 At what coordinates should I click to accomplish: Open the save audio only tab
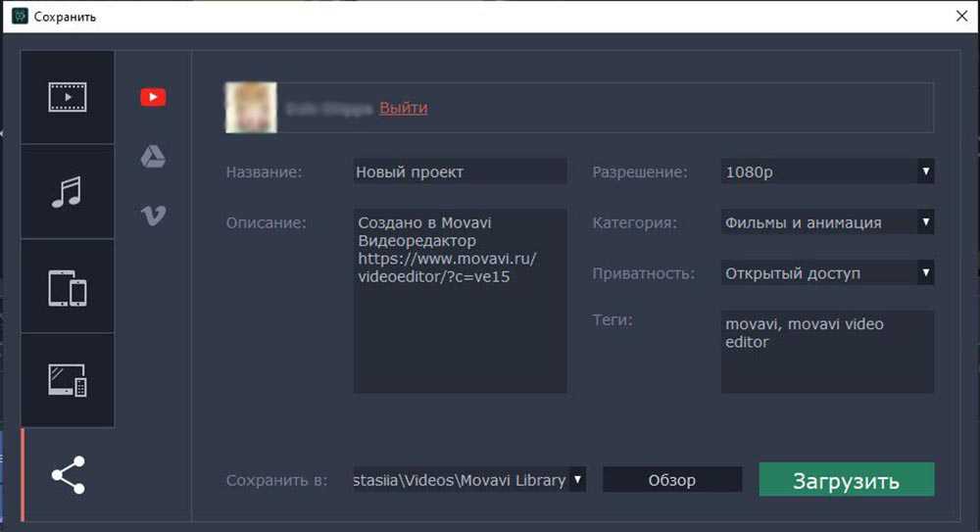(68, 192)
